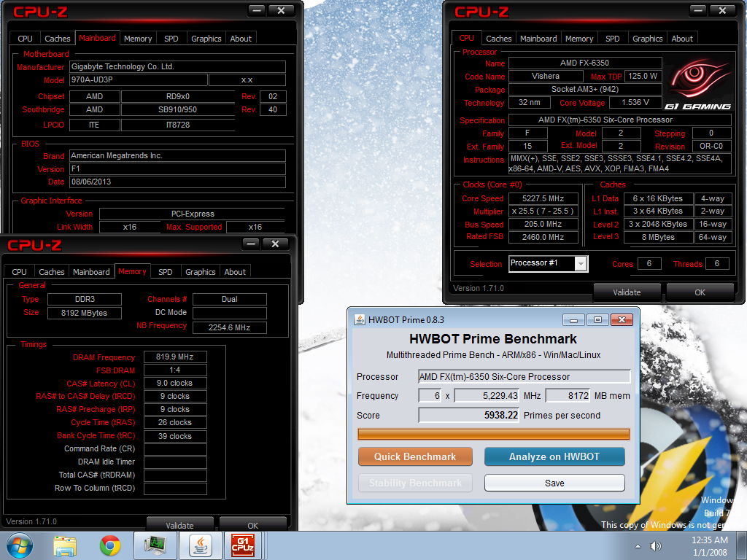
Task: Open Caches tab in Mainboard CPU-Z window
Action: (57, 39)
